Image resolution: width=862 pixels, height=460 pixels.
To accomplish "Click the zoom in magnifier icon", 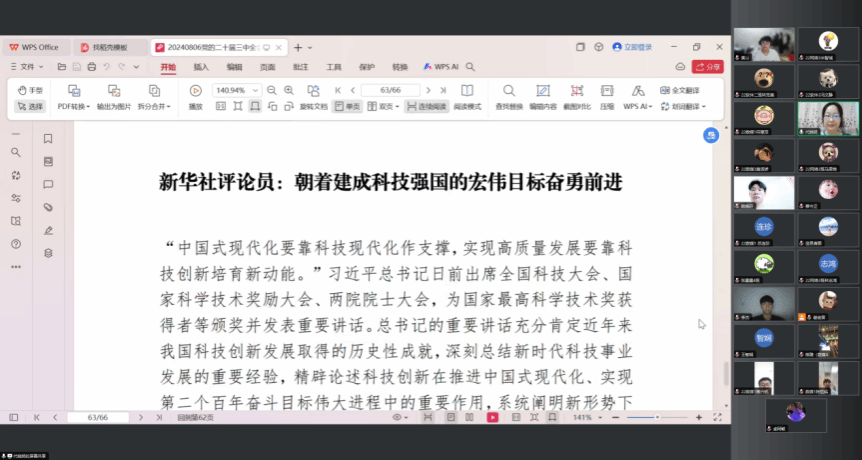I will 289,90.
